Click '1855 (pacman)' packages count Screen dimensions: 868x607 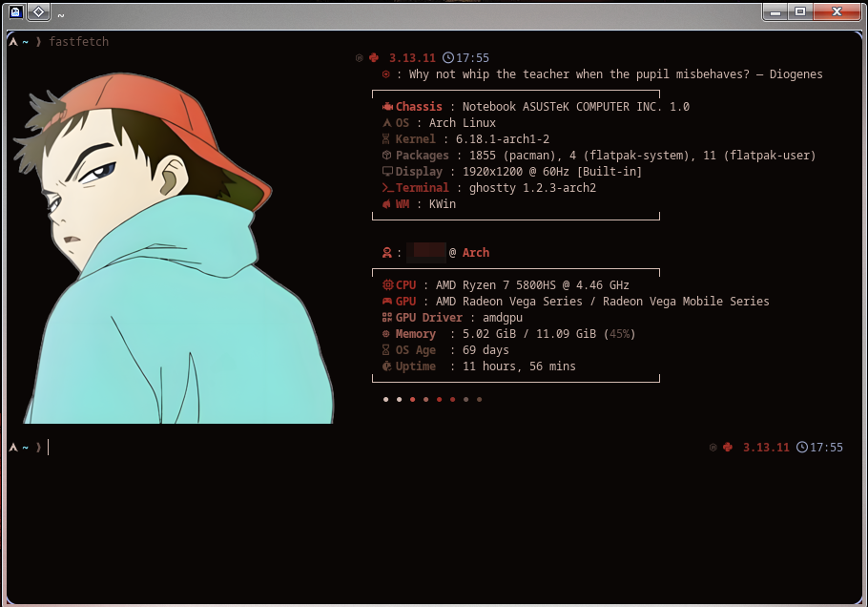point(516,155)
